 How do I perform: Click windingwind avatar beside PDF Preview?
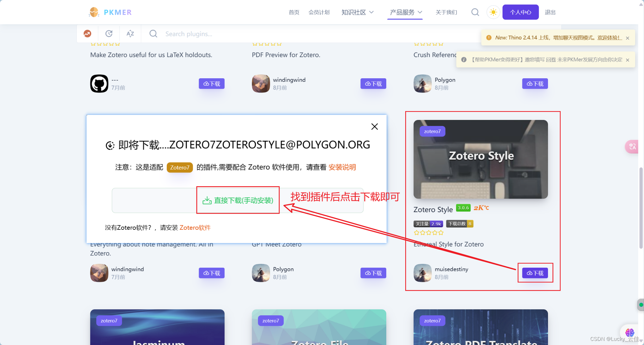261,84
